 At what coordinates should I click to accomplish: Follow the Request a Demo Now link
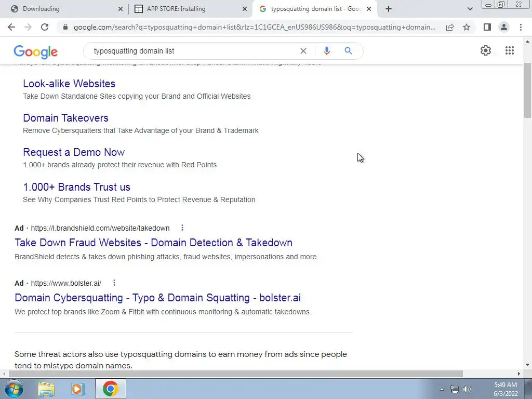coord(74,152)
